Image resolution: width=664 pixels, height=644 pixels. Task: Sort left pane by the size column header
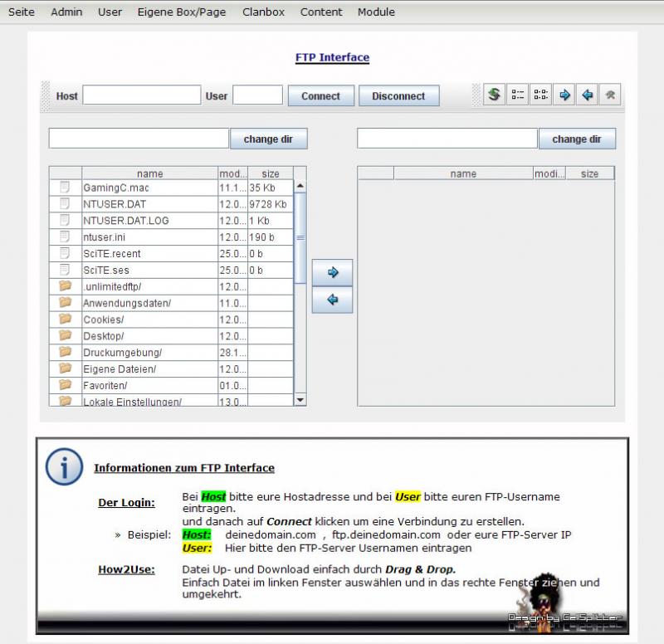point(271,173)
